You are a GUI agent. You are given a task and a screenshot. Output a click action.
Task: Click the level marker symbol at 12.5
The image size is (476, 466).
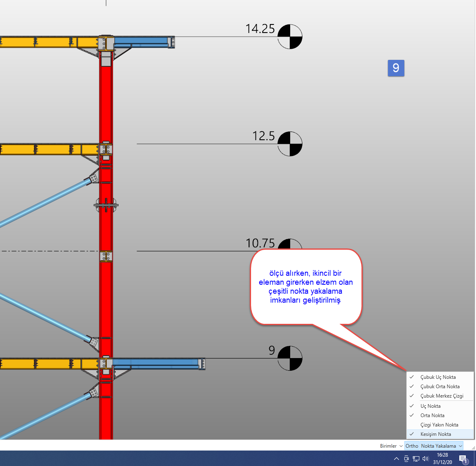pyautogui.click(x=290, y=144)
